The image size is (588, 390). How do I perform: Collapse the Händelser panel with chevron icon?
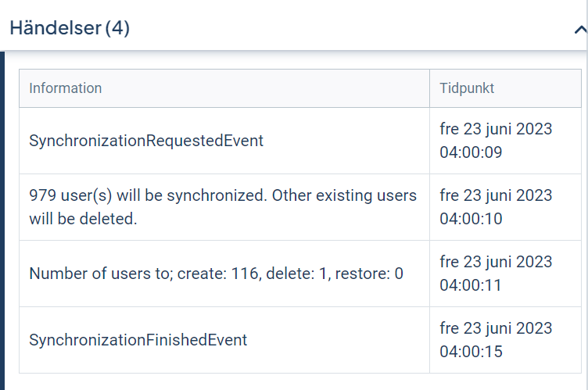(x=580, y=30)
